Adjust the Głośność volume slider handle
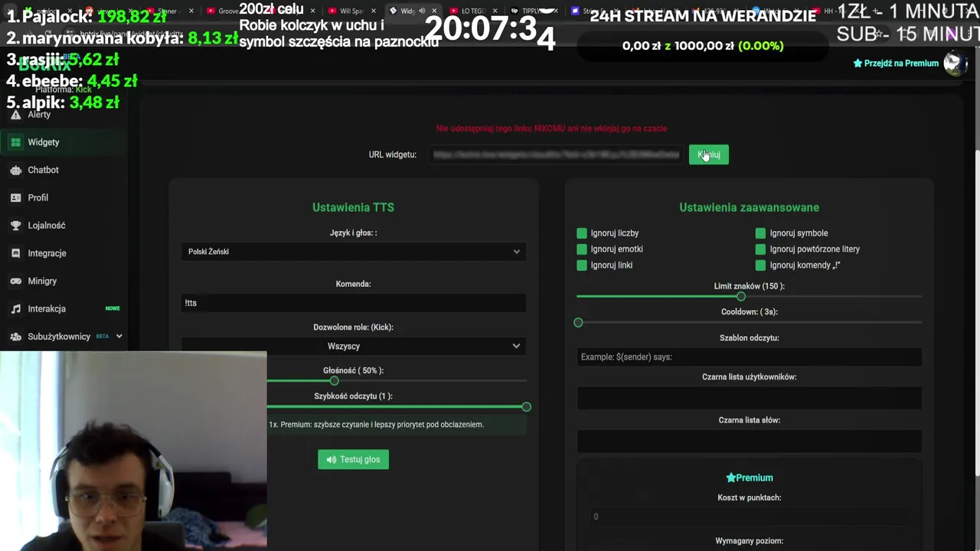The image size is (980, 551). pyautogui.click(x=334, y=380)
